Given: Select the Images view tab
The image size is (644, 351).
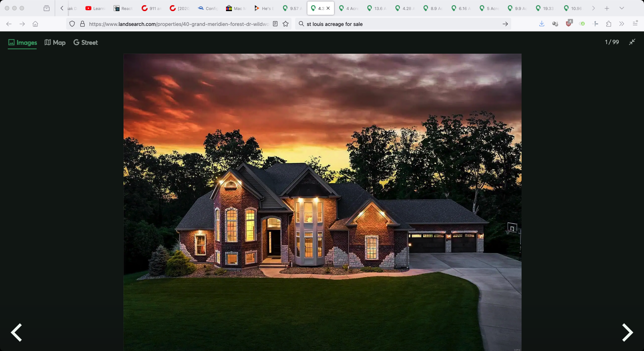Looking at the screenshot, I should (23, 43).
